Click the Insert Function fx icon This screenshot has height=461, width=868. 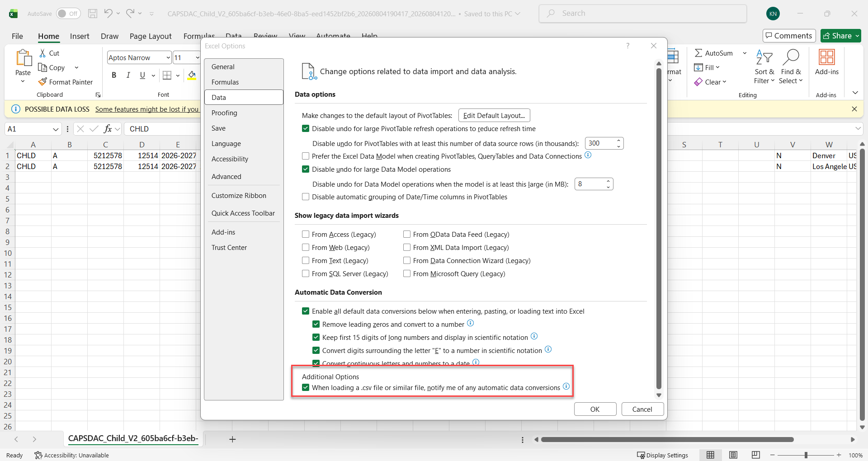[108, 129]
